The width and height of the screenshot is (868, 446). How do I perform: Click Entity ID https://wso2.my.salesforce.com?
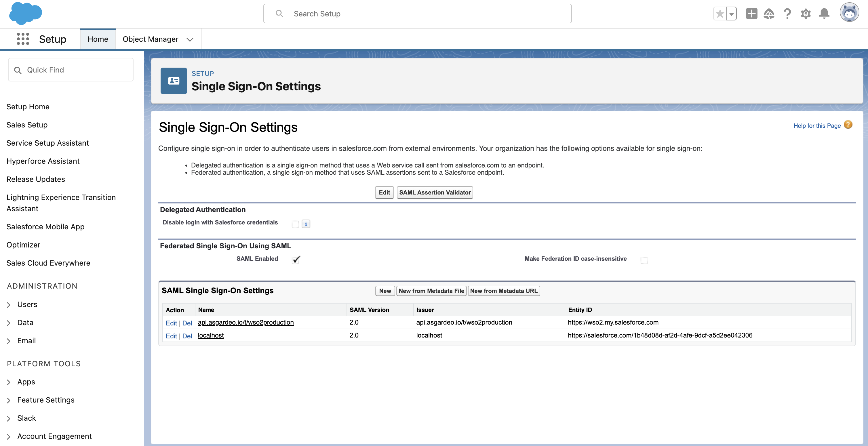[x=613, y=322]
